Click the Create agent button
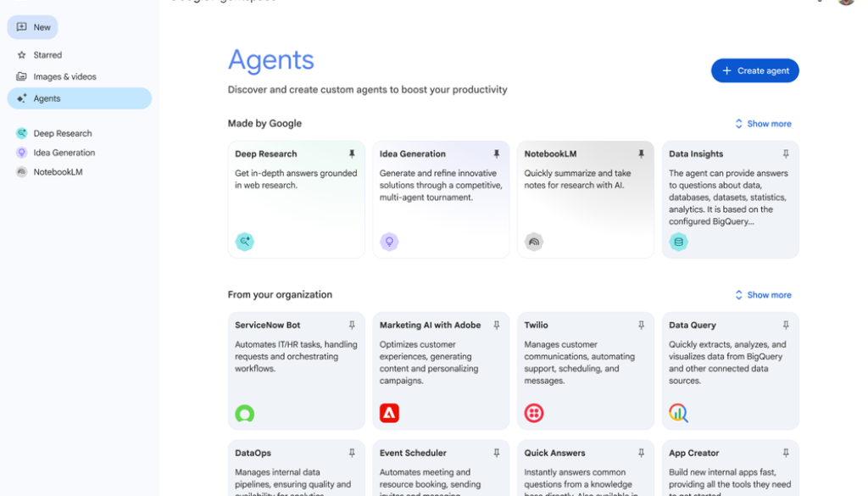868x496 pixels. click(754, 71)
